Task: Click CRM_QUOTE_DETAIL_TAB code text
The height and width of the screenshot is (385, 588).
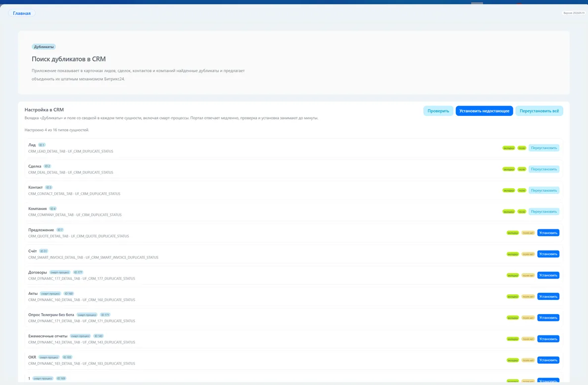Action: click(49, 236)
